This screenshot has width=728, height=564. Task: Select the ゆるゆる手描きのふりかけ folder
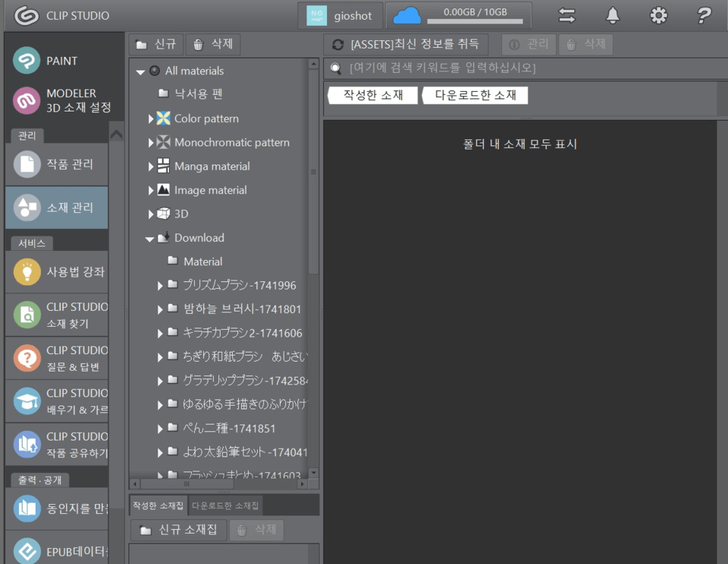(237, 404)
